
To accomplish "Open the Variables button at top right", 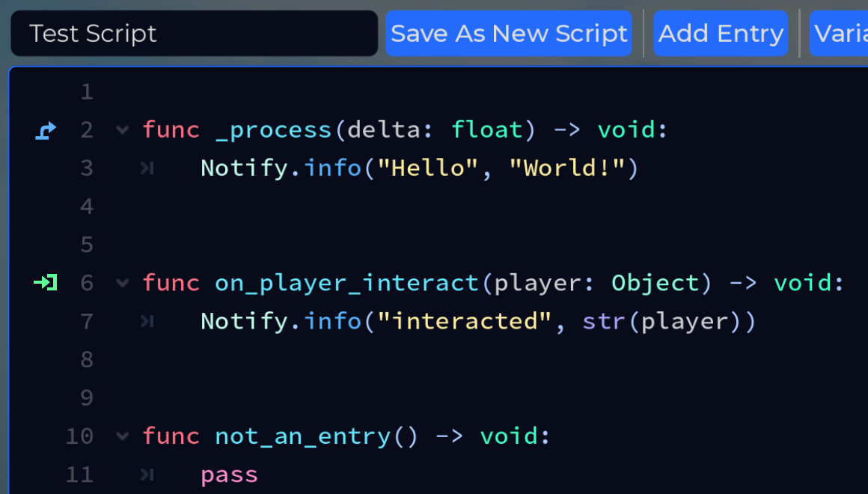I will [x=842, y=33].
